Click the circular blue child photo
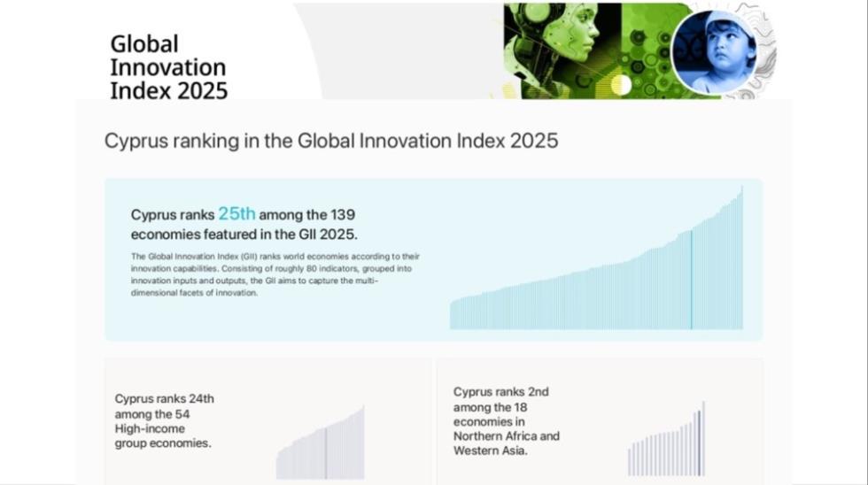The height and width of the screenshot is (485, 868). tap(714, 51)
